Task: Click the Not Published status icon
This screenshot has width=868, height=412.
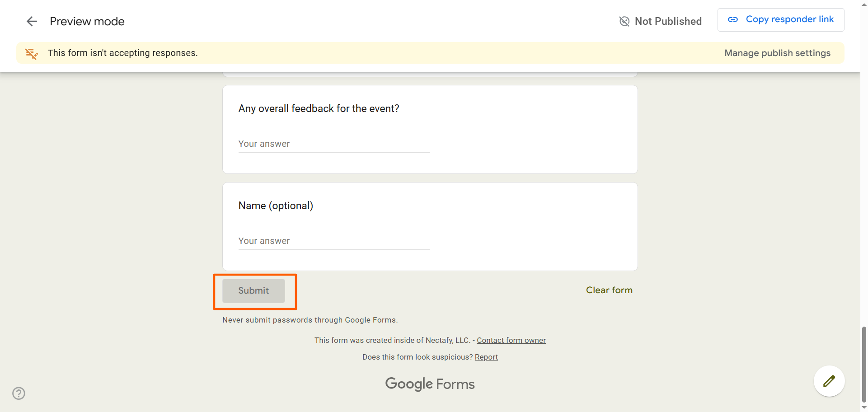Action: [624, 21]
